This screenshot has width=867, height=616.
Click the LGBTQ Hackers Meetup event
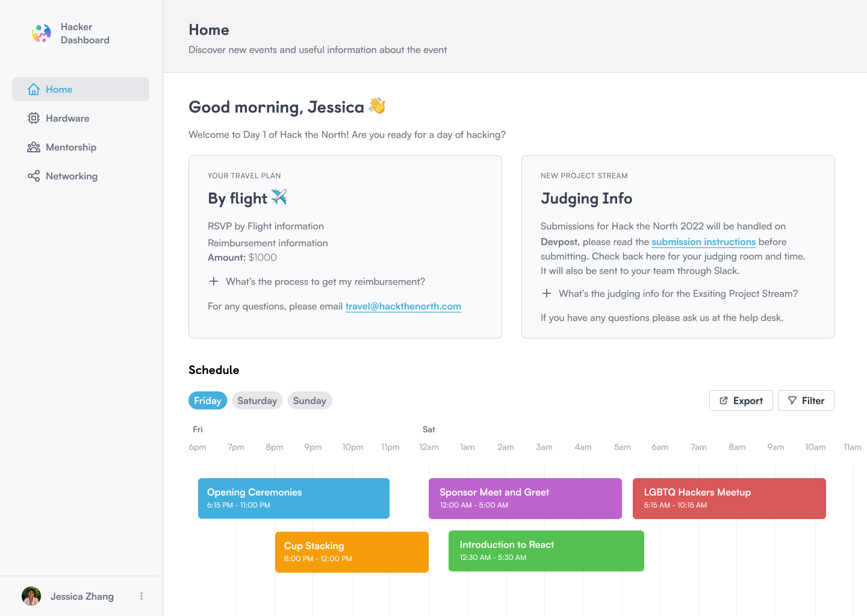pyautogui.click(x=729, y=498)
